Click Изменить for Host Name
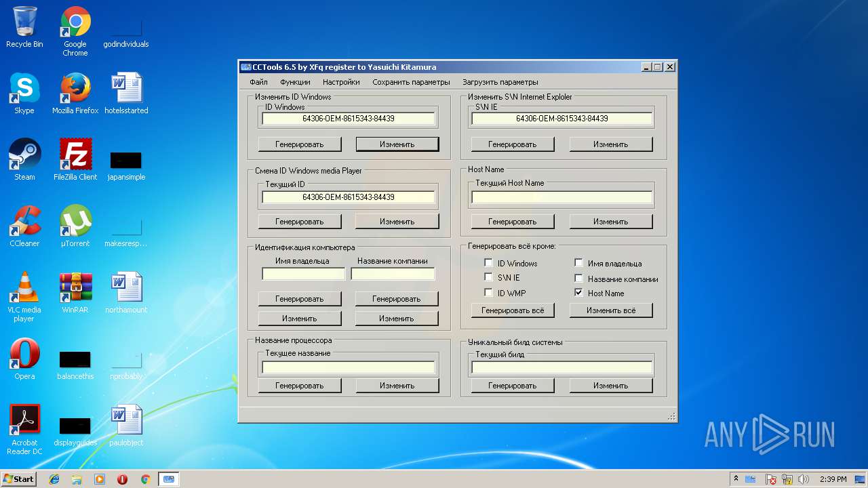868x488 pixels. 611,222
